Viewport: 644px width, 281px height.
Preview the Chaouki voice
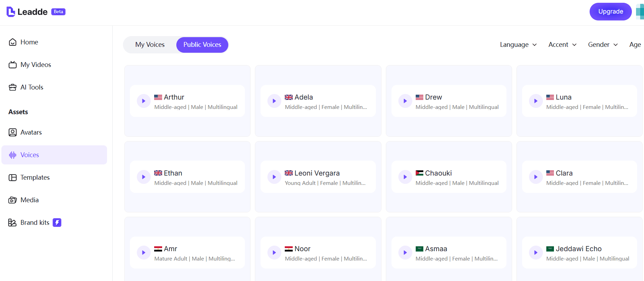click(405, 177)
